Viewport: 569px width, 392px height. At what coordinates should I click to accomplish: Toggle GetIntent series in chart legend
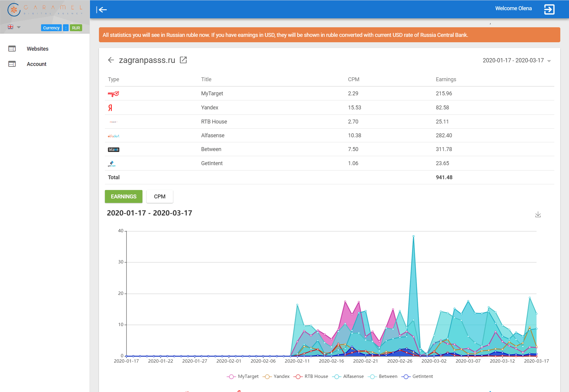pyautogui.click(x=418, y=376)
